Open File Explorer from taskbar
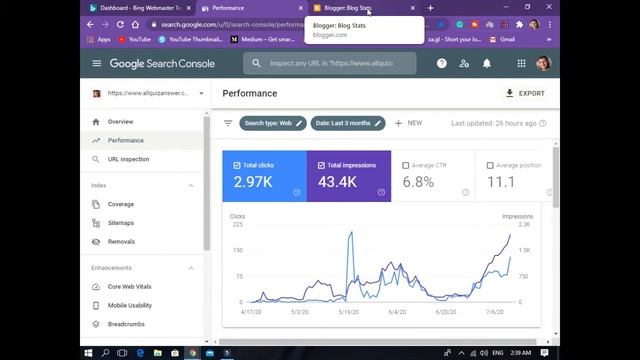The width and height of the screenshot is (640, 360). click(x=158, y=353)
